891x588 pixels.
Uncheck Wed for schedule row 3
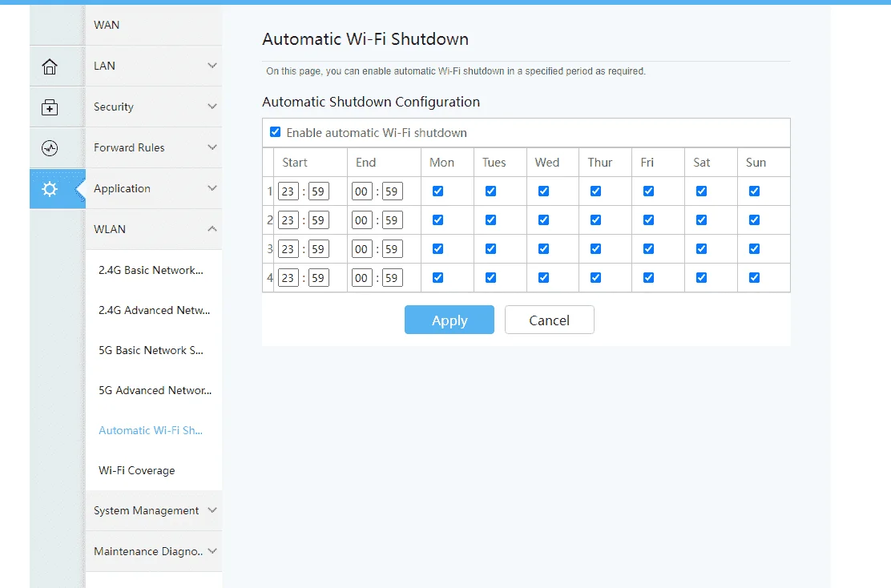(x=544, y=249)
